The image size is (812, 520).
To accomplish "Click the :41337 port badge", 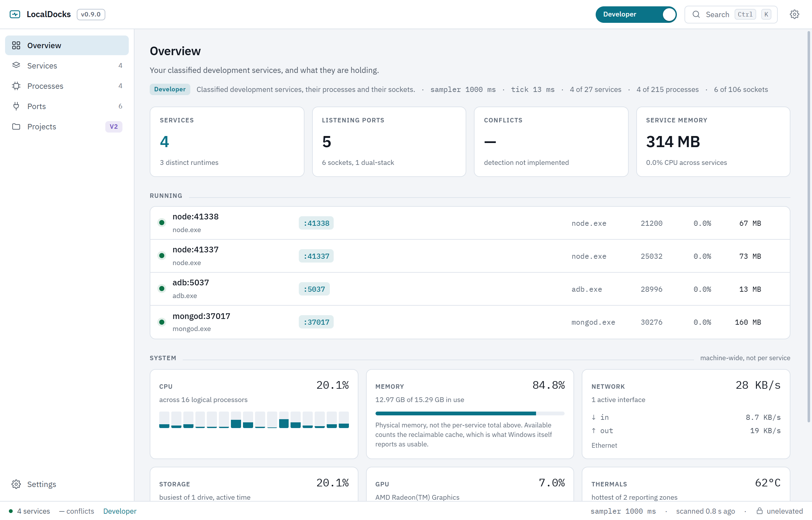I will click(316, 256).
